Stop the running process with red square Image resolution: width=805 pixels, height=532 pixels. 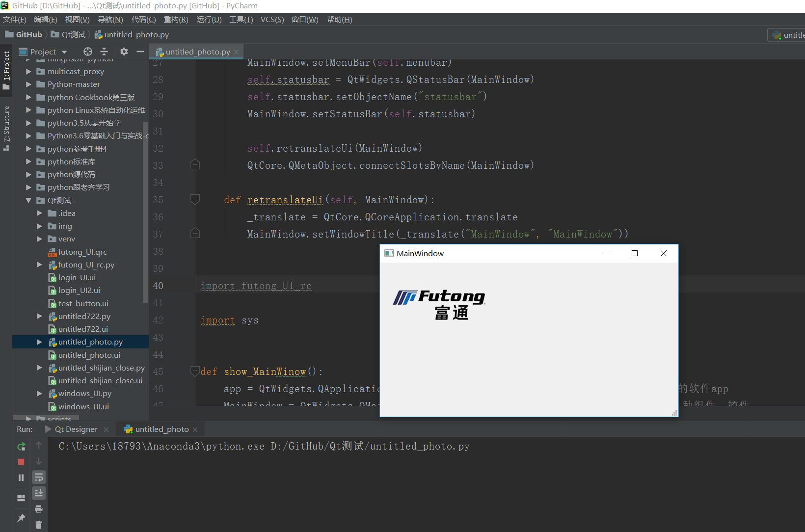tap(21, 462)
